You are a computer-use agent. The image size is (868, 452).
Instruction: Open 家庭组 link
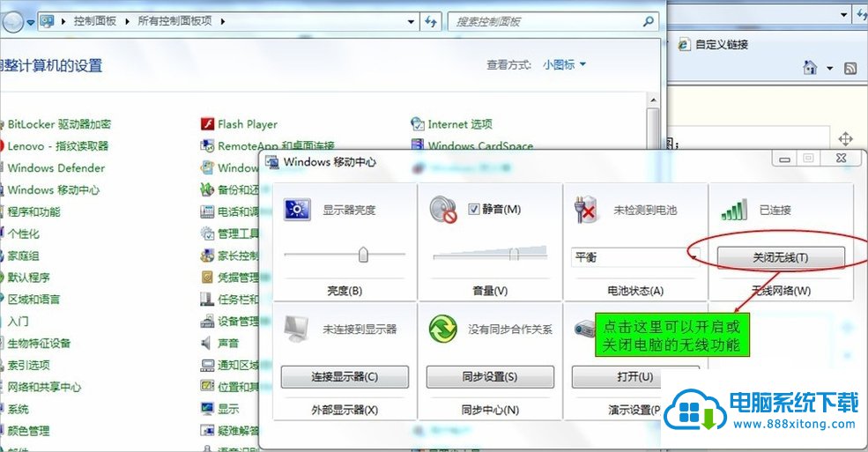[x=23, y=256]
